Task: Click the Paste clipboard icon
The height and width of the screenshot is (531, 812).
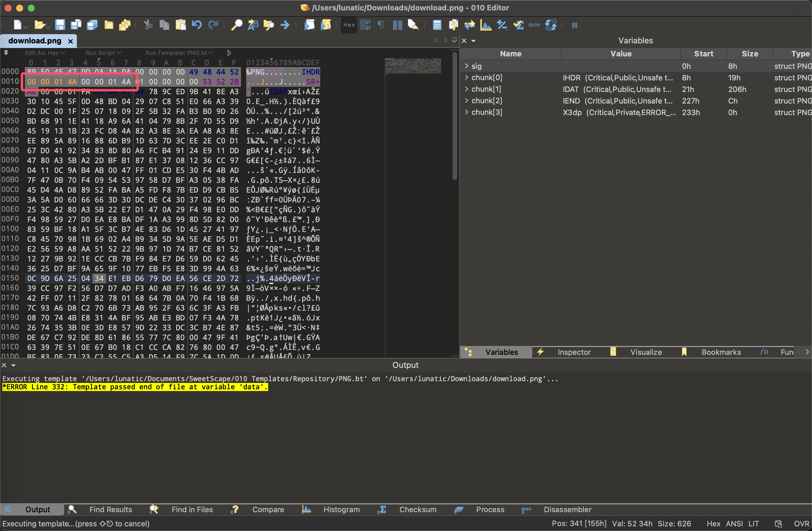Action: coord(181,25)
